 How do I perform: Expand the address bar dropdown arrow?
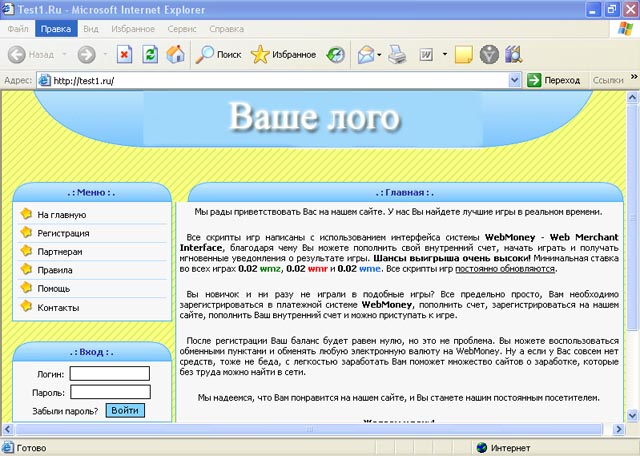point(515,80)
